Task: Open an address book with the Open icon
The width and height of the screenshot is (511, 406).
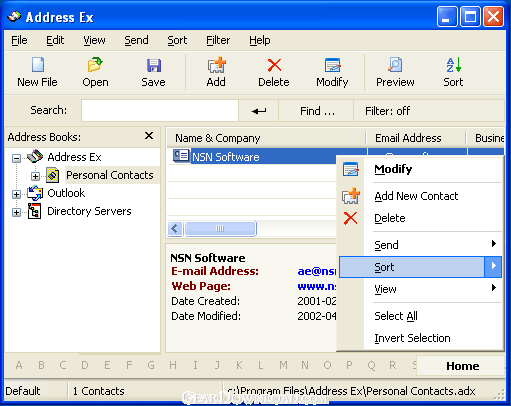Action: pos(95,65)
